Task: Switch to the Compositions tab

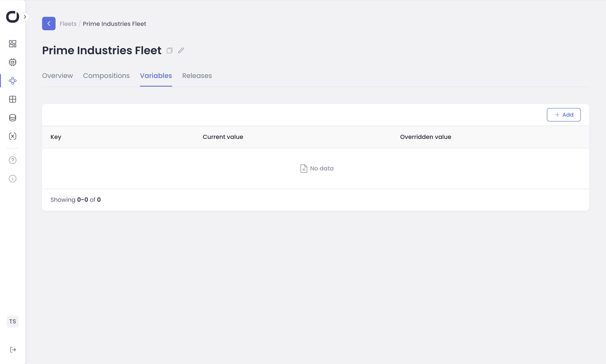Action: [106, 75]
